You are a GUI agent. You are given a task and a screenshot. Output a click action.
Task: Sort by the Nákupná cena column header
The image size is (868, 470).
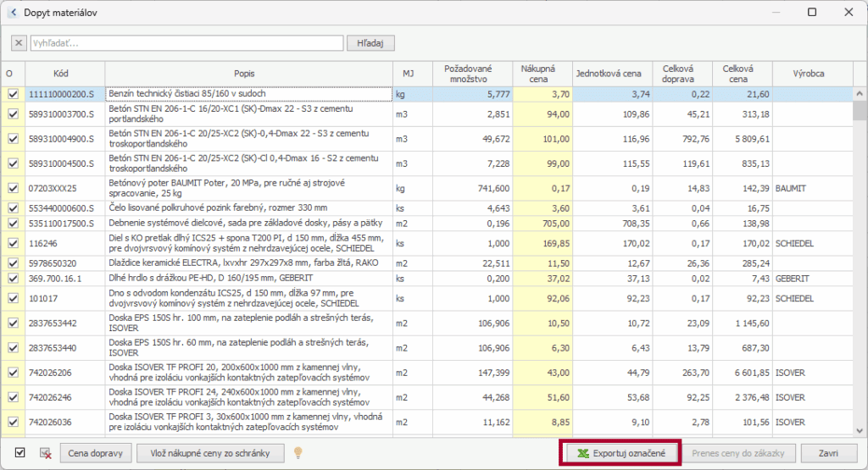pyautogui.click(x=537, y=74)
